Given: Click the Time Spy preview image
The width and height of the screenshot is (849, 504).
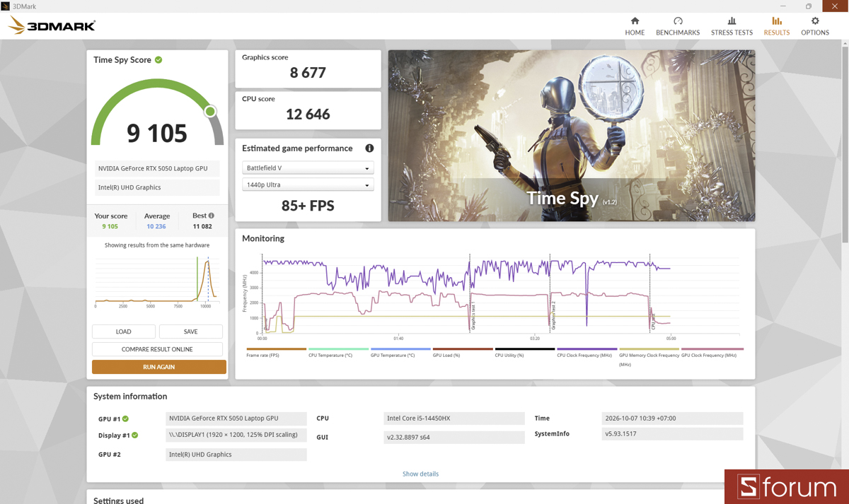Looking at the screenshot, I should (572, 136).
